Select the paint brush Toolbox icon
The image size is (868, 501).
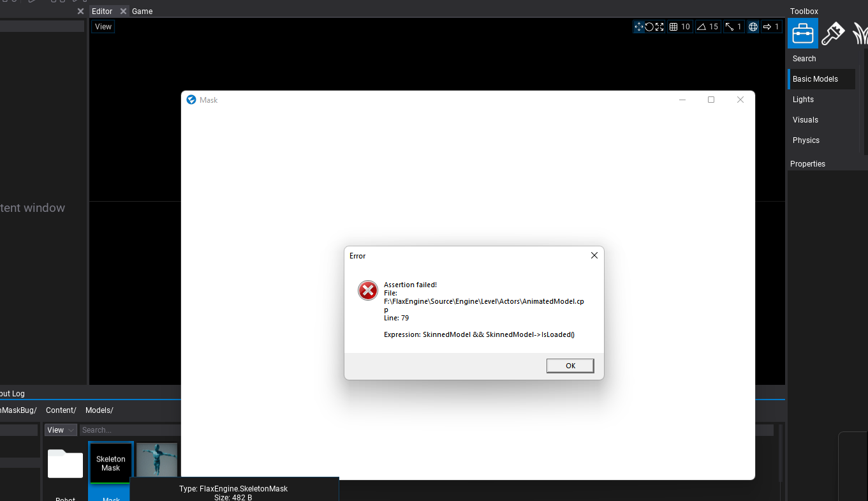(x=834, y=33)
